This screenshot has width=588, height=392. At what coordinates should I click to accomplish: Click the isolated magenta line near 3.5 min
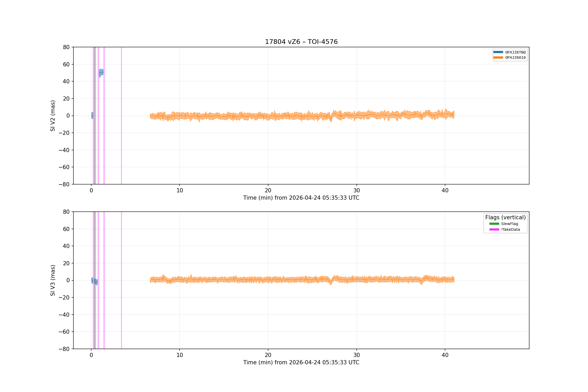click(122, 116)
